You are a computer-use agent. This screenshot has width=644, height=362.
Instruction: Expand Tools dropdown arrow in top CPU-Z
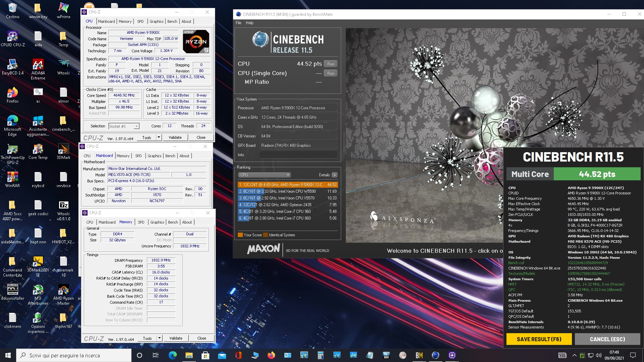[159, 137]
